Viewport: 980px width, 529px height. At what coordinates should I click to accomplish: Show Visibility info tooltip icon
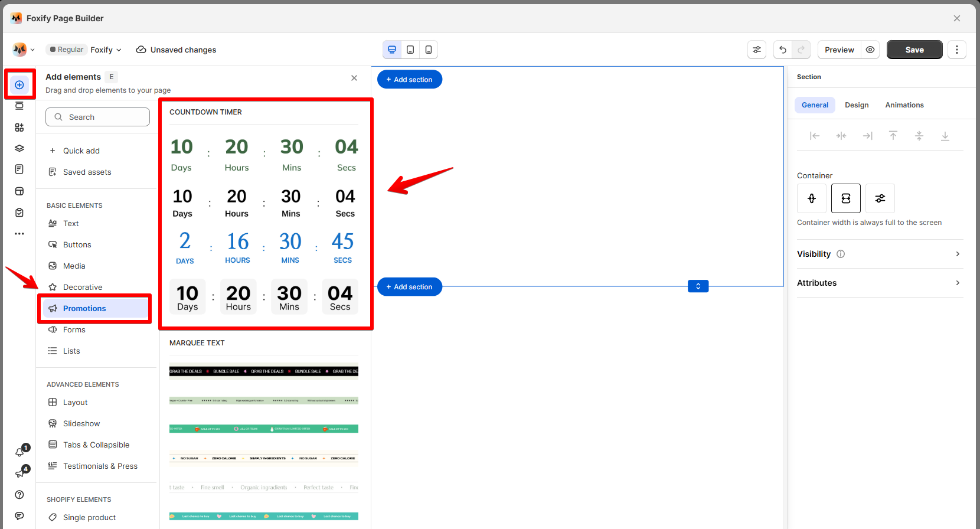point(841,254)
